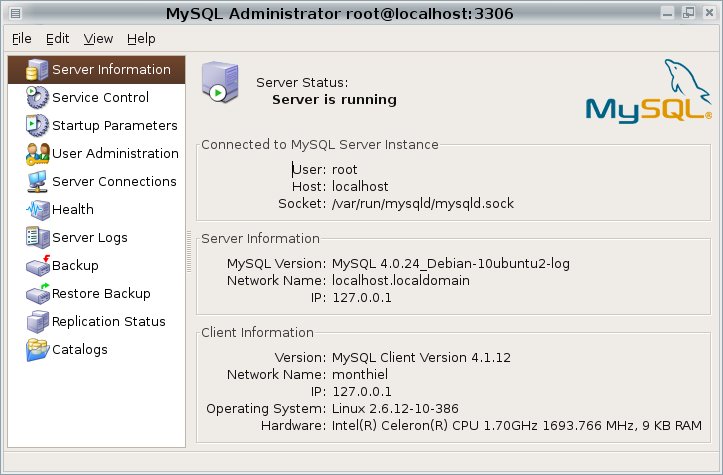
Task: Click the user value 'root'
Action: pyautogui.click(x=344, y=170)
